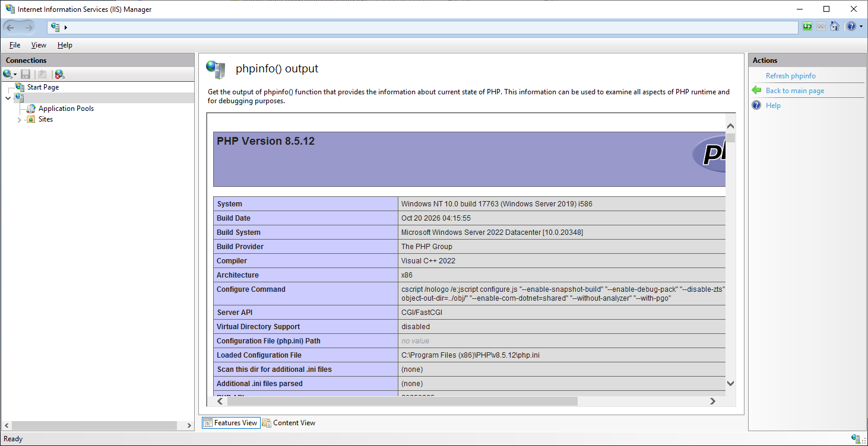Screen dimensions: 868x446
Task: Click the green Refresh Page icon
Action: coord(807,27)
